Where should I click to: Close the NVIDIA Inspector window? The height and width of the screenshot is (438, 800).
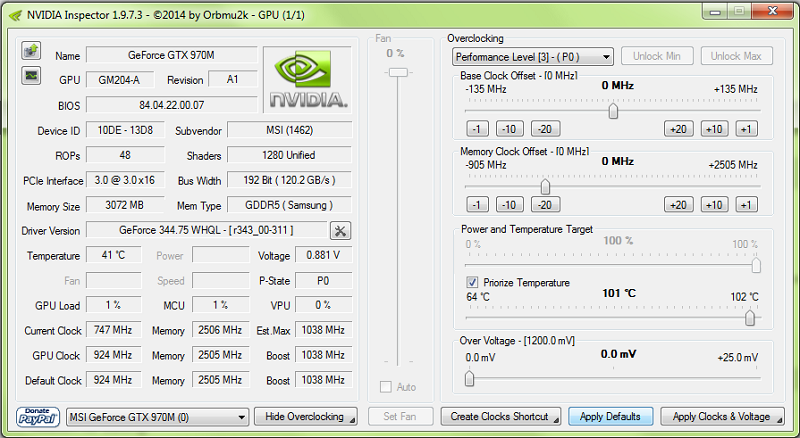tap(773, 11)
